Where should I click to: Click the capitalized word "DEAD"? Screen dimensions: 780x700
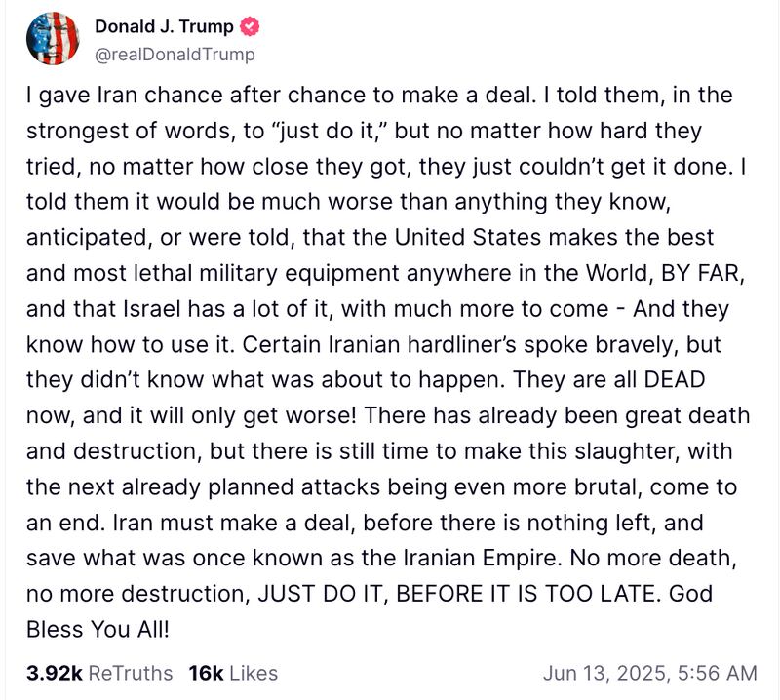pyautogui.click(x=710, y=379)
